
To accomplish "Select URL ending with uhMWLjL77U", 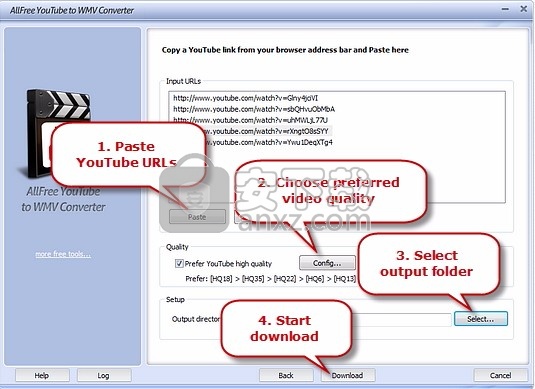I will 250,120.
